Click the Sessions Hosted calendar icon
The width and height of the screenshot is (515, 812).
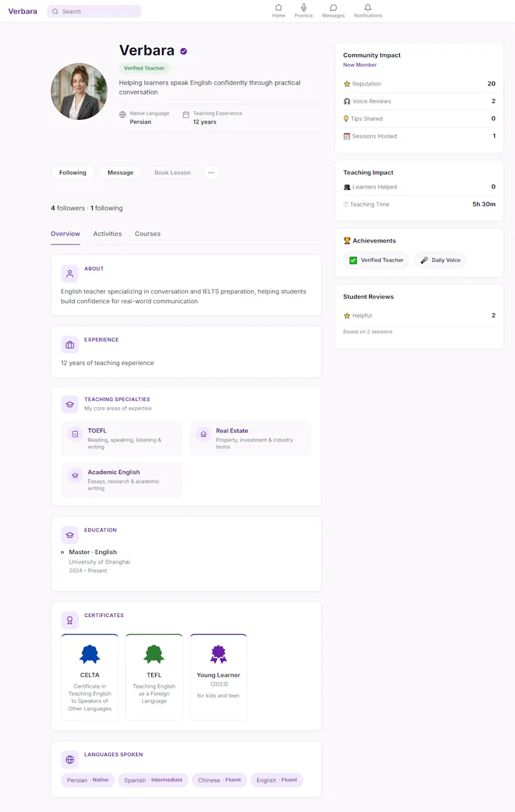pos(347,136)
